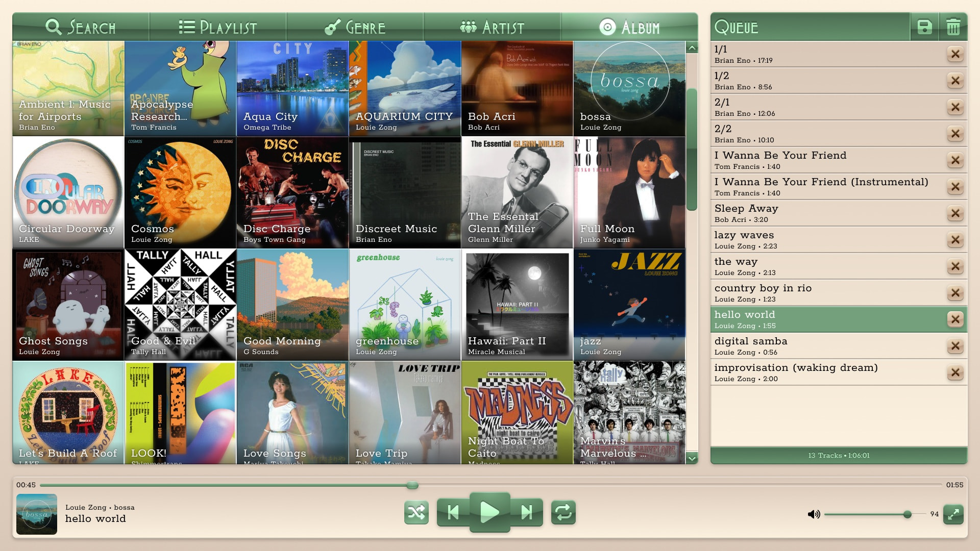Click the now-playing bossa cover art
Viewport: 980px width, 551px height.
coord(37,514)
